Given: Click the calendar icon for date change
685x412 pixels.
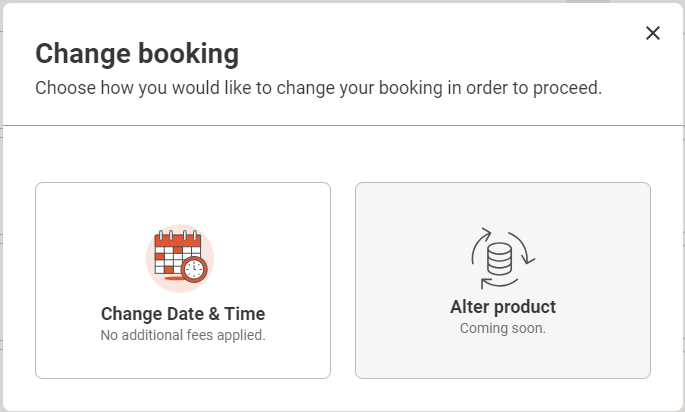Looking at the screenshot, I should tap(180, 258).
